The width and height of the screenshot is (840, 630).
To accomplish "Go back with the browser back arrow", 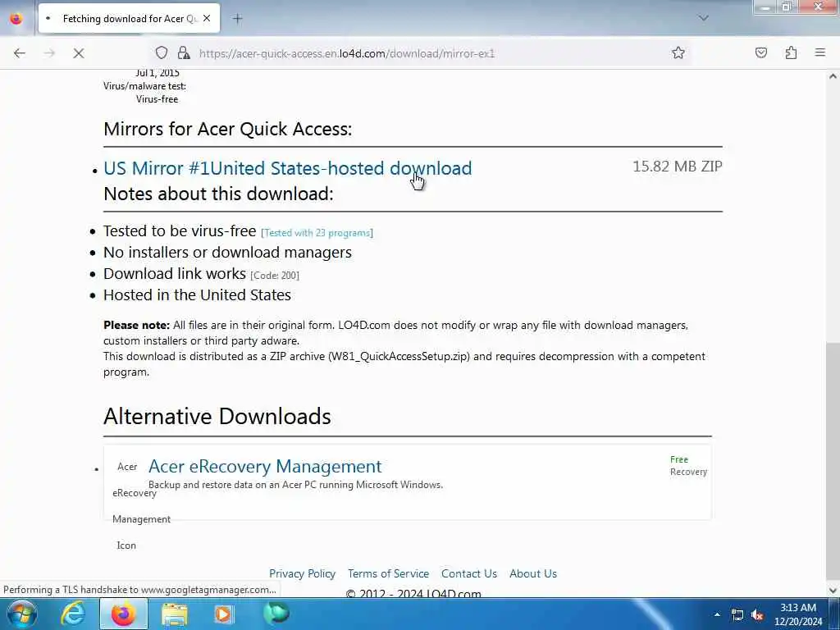I will [x=20, y=53].
